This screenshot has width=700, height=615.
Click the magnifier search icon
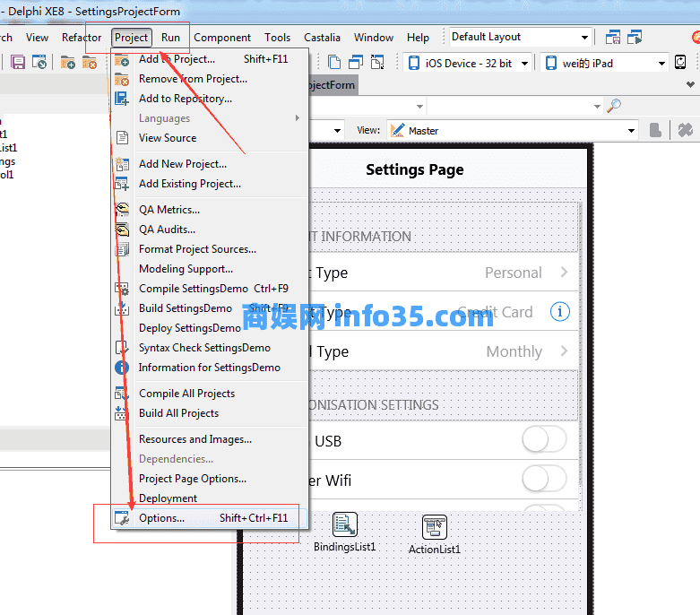pyautogui.click(x=614, y=106)
